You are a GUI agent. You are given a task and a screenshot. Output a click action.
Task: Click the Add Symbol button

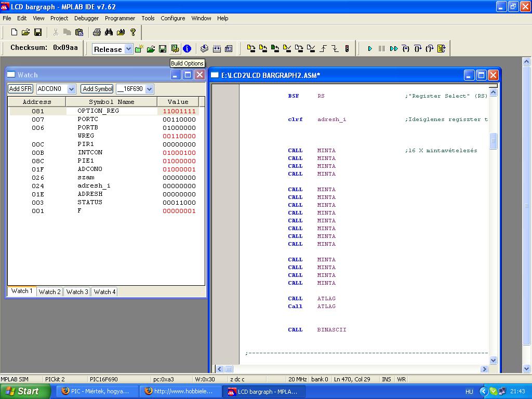97,89
